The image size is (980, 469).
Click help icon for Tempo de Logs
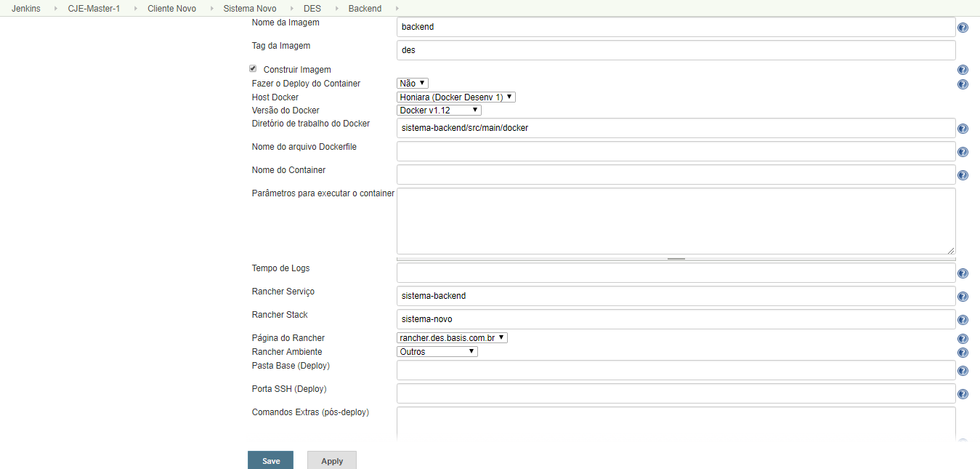pyautogui.click(x=963, y=273)
